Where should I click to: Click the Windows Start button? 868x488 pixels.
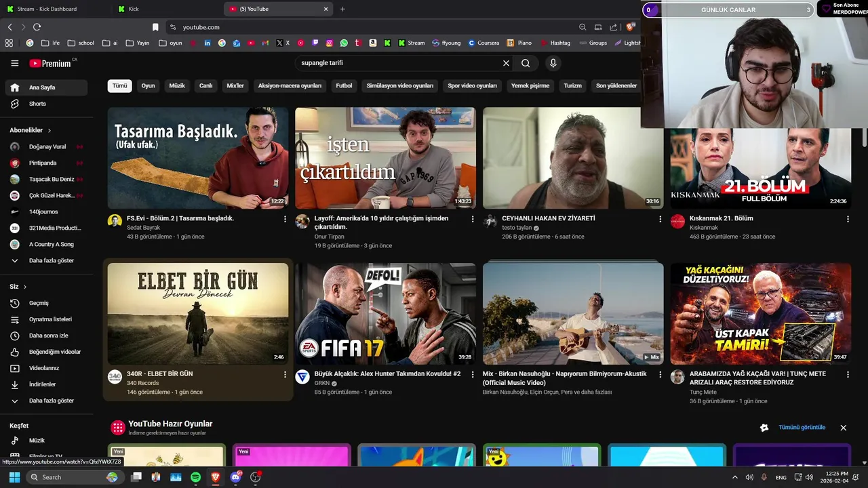coord(14,477)
